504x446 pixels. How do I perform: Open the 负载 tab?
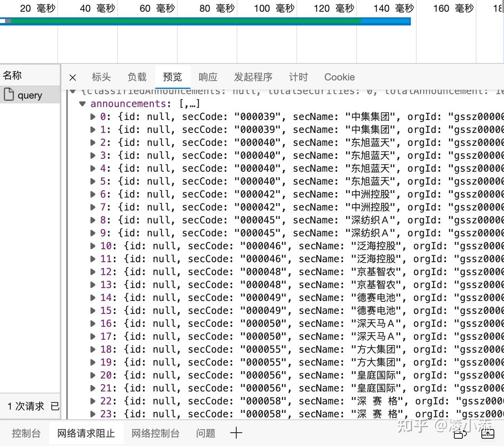[137, 77]
